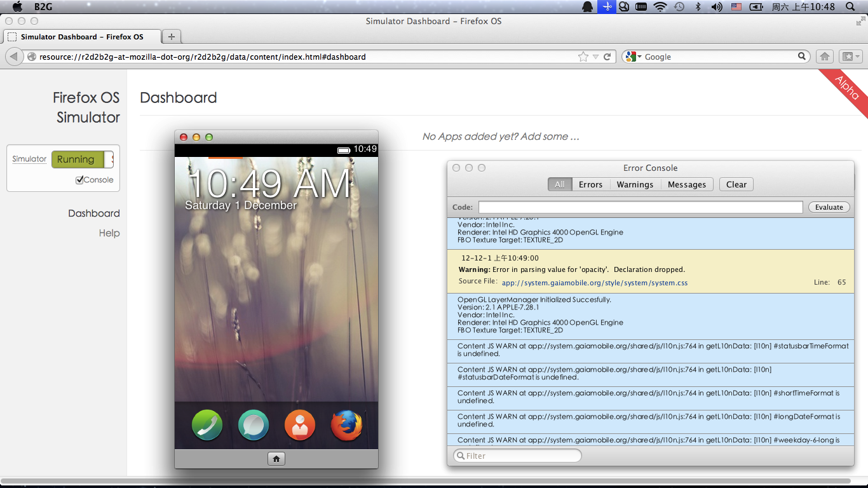
Task: Open the Messages app in simulator
Action: (254, 425)
